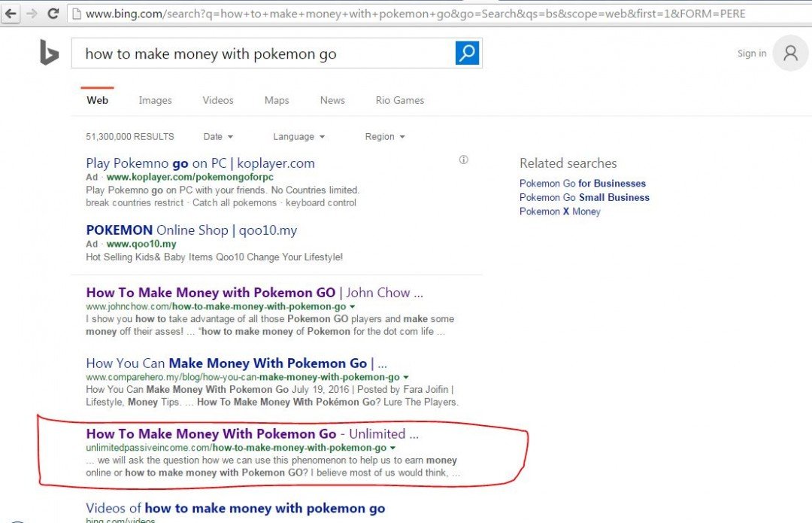Click the www.qoo10.my ad URL
Image resolution: width=812 pixels, height=523 pixels.
[x=141, y=244]
